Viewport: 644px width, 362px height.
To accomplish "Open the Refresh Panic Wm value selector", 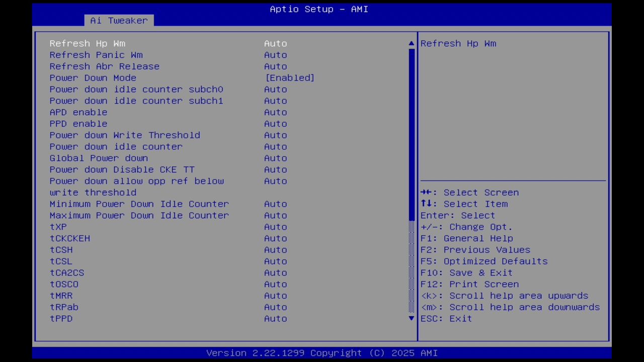I will click(96, 55).
